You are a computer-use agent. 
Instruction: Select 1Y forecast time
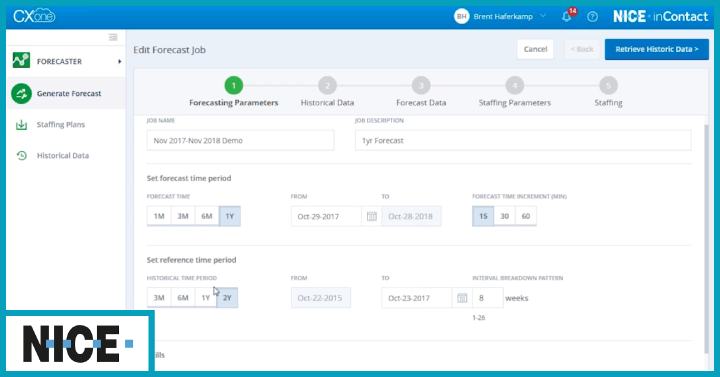click(230, 216)
